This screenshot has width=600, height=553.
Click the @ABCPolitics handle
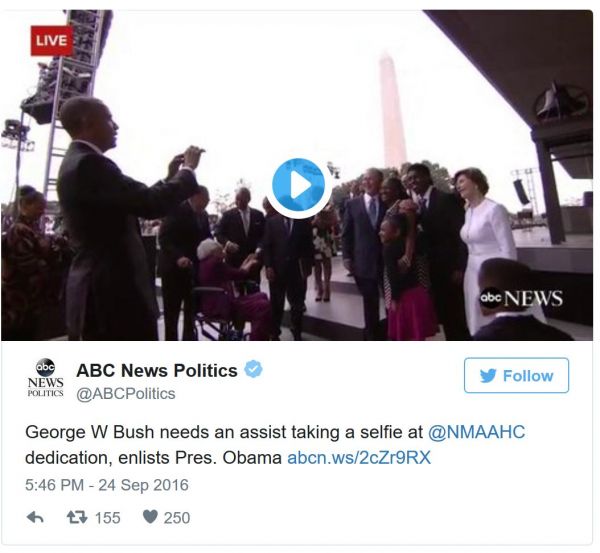(x=125, y=393)
